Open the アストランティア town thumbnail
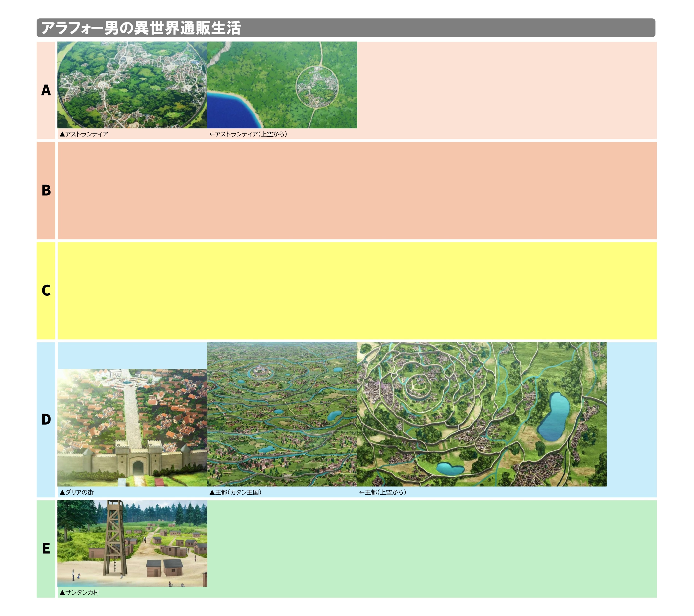694x616 pixels. tap(132, 85)
